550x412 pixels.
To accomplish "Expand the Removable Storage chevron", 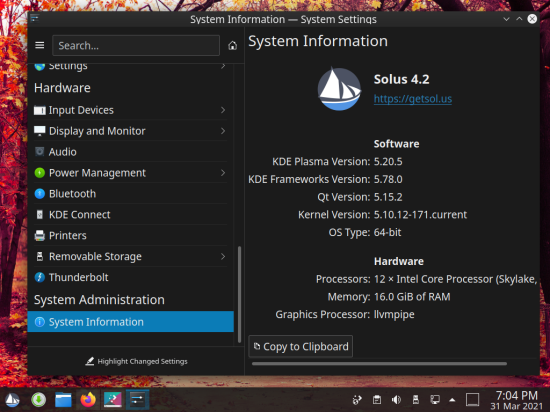I will 223,256.
